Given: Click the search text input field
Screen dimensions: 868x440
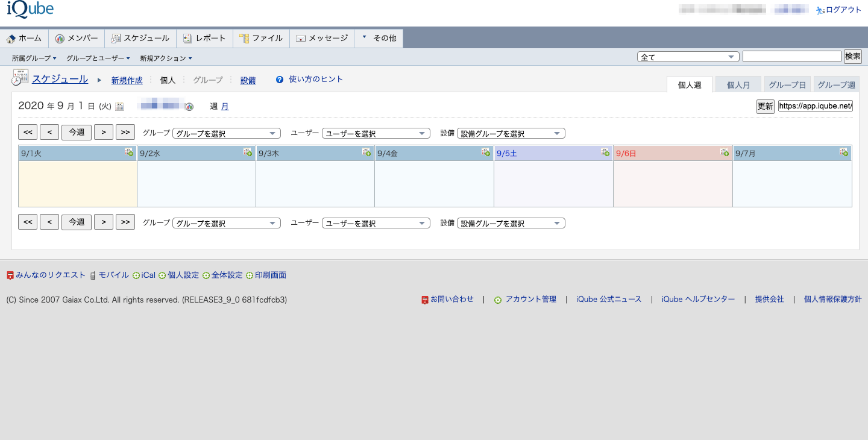Looking at the screenshot, I should point(791,57).
